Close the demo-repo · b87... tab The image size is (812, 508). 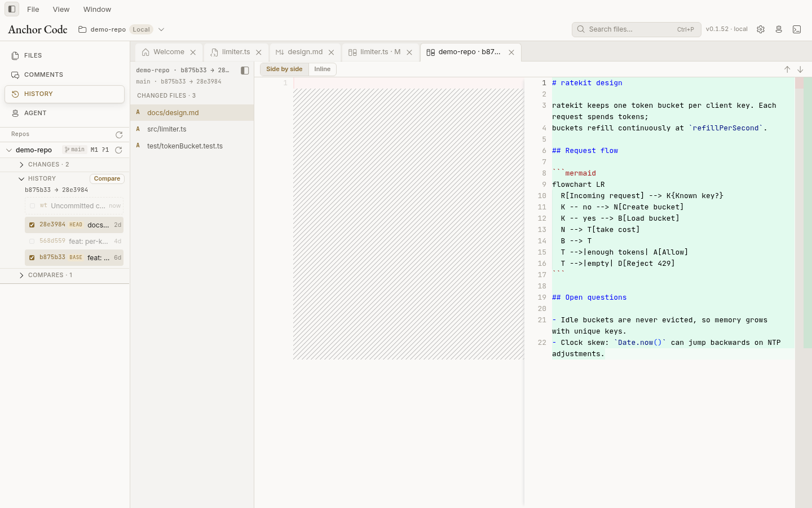(x=511, y=52)
